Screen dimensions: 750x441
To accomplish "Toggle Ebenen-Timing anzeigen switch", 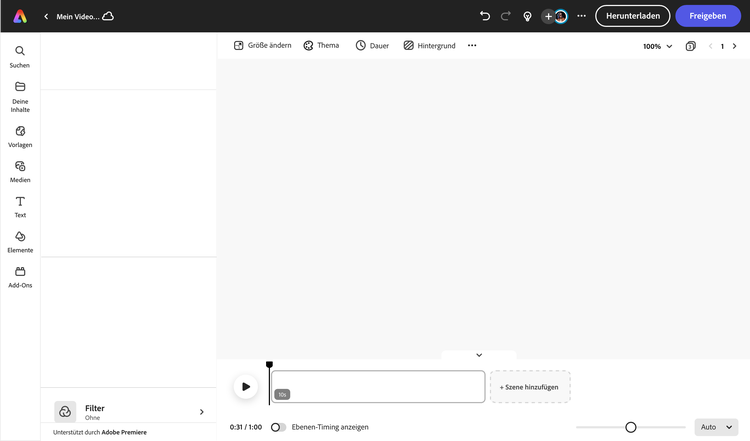I will click(x=278, y=427).
